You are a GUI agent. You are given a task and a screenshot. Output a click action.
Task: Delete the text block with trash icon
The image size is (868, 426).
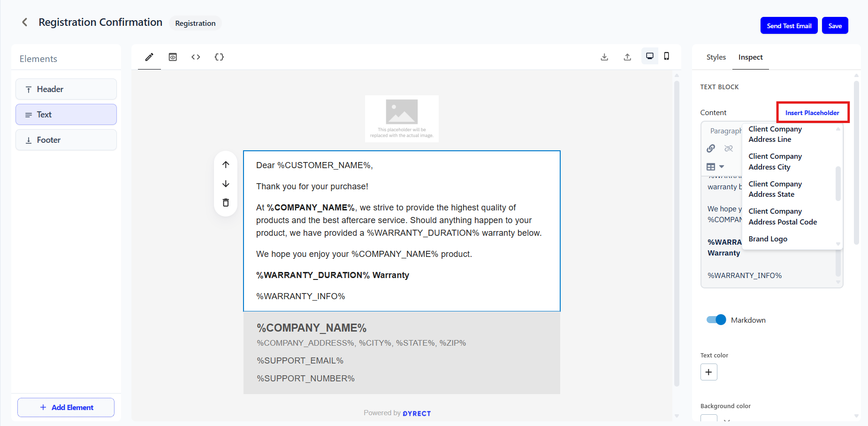(x=226, y=203)
